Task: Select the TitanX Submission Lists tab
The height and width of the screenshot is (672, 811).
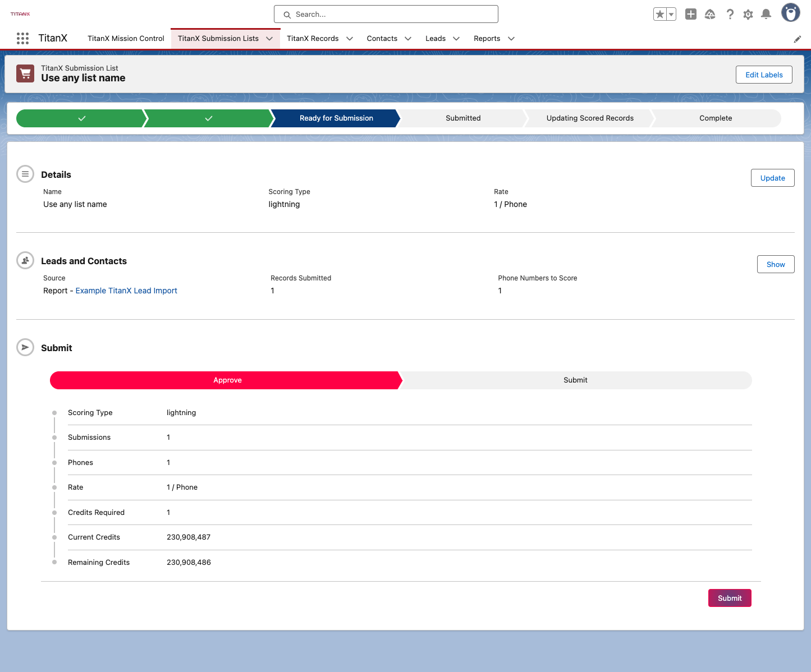Action: [218, 39]
